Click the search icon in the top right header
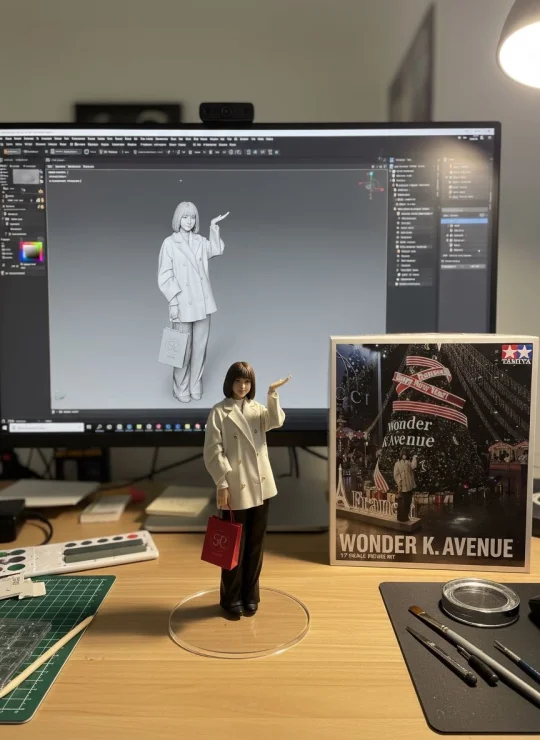Viewport: 540px width, 740px height. tap(482, 138)
